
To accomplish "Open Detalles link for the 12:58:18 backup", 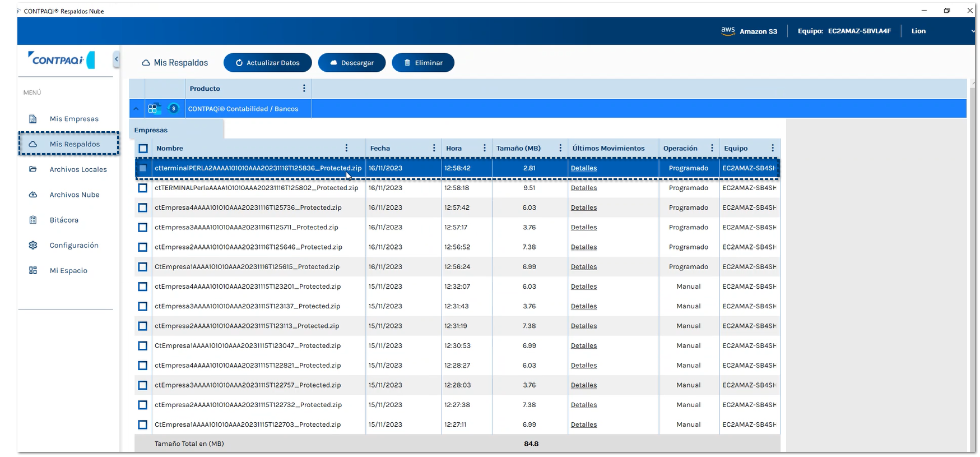I will [583, 188].
